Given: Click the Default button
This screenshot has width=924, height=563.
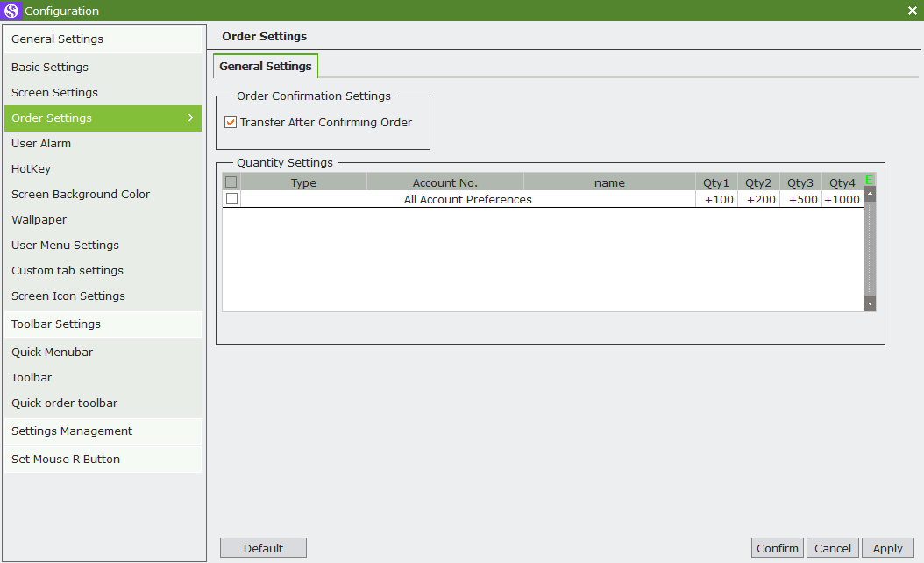Looking at the screenshot, I should click(x=263, y=548).
